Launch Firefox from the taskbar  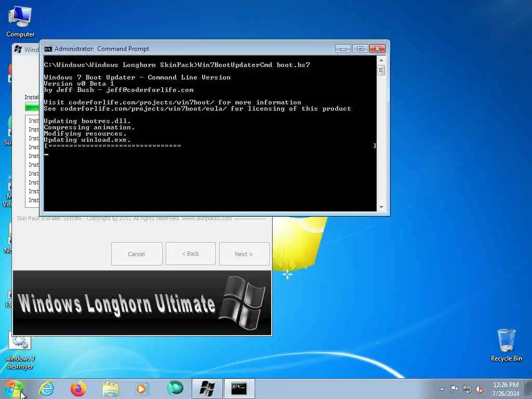pyautogui.click(x=78, y=389)
